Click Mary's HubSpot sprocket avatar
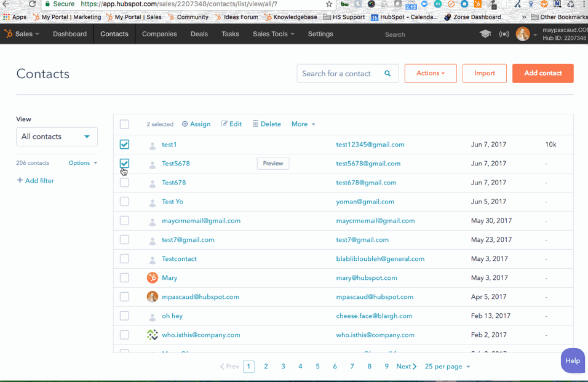The image size is (588, 382). 153,278
